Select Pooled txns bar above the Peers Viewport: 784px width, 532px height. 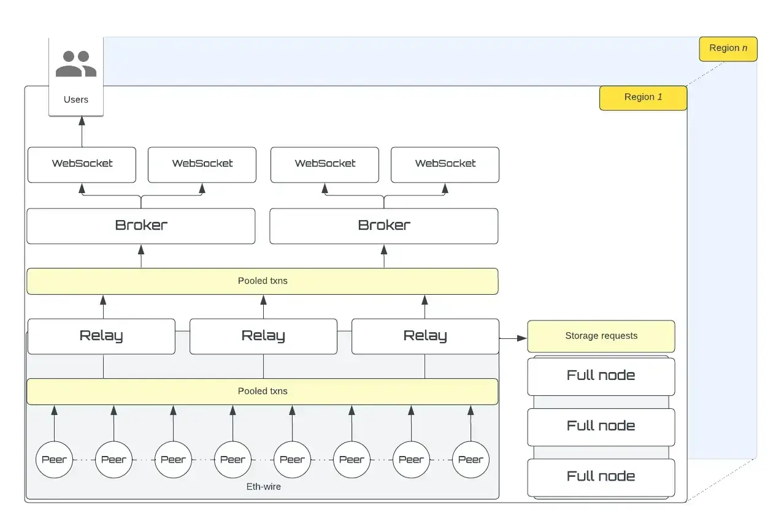(x=263, y=391)
